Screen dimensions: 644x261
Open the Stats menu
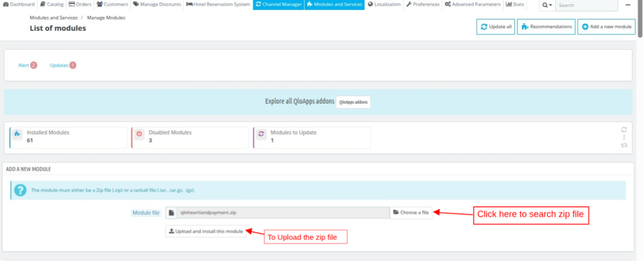tap(514, 4)
